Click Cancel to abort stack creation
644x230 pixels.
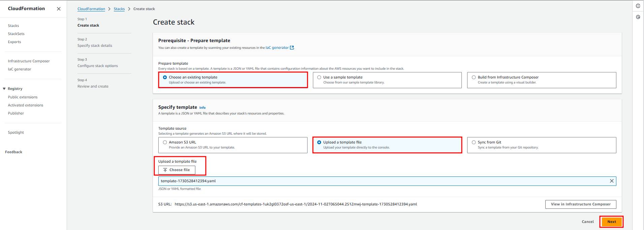coord(587,222)
